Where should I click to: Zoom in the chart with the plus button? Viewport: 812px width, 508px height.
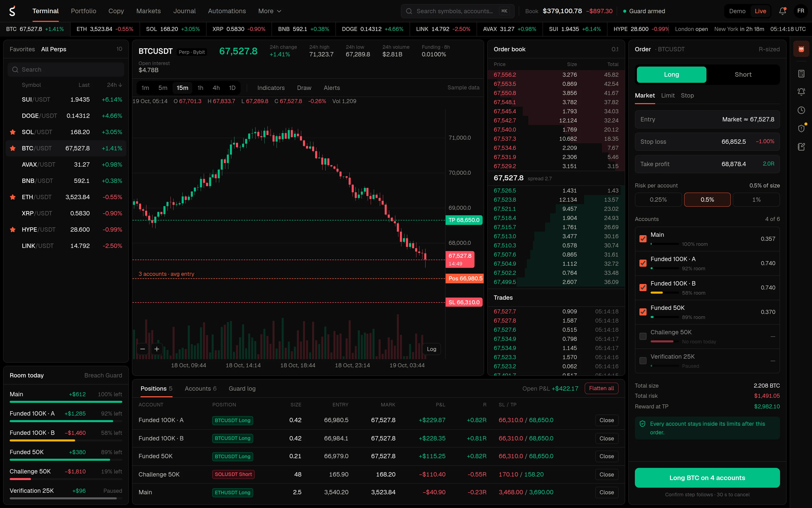pos(157,349)
